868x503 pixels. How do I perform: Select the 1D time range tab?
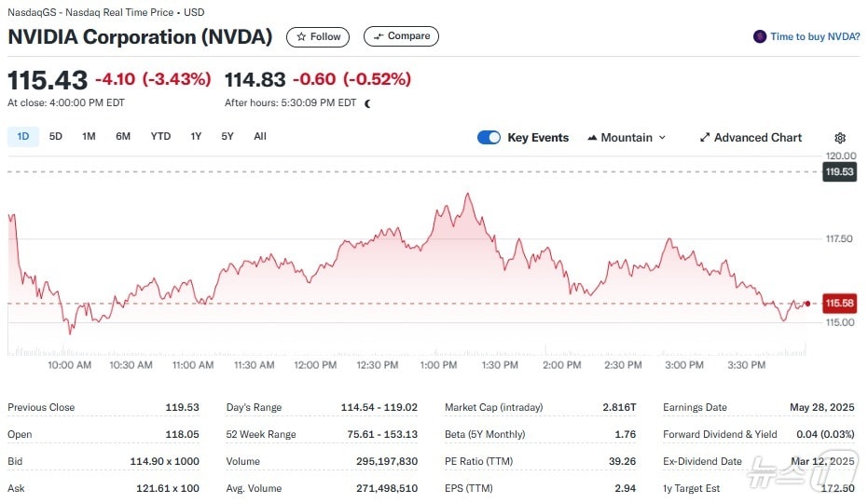[23, 137]
